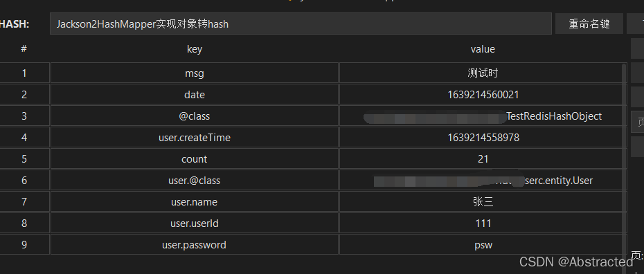Sort by the key column header
The height and width of the screenshot is (274, 644).
click(x=195, y=49)
